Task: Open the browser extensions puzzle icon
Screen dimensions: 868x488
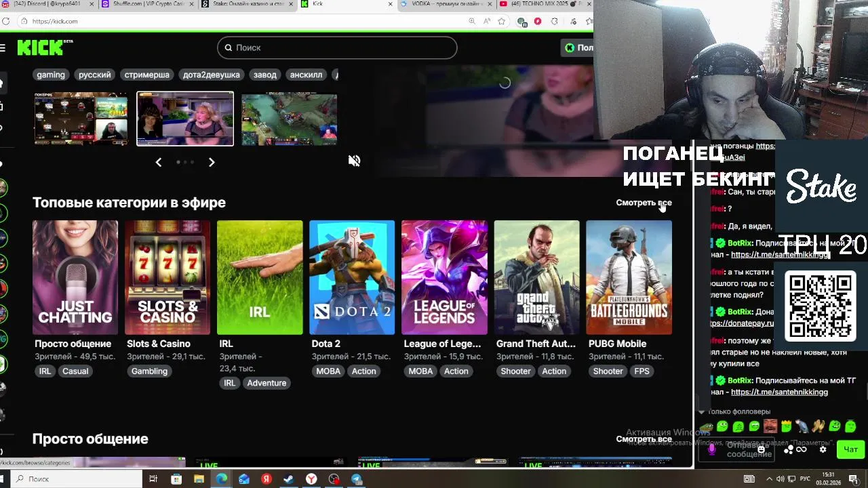Action: pos(554,21)
